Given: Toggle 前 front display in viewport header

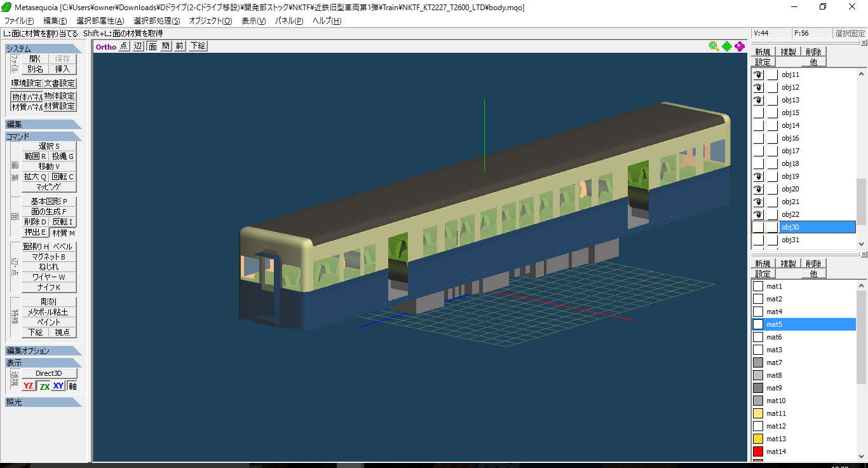Looking at the screenshot, I should pyautogui.click(x=180, y=46).
